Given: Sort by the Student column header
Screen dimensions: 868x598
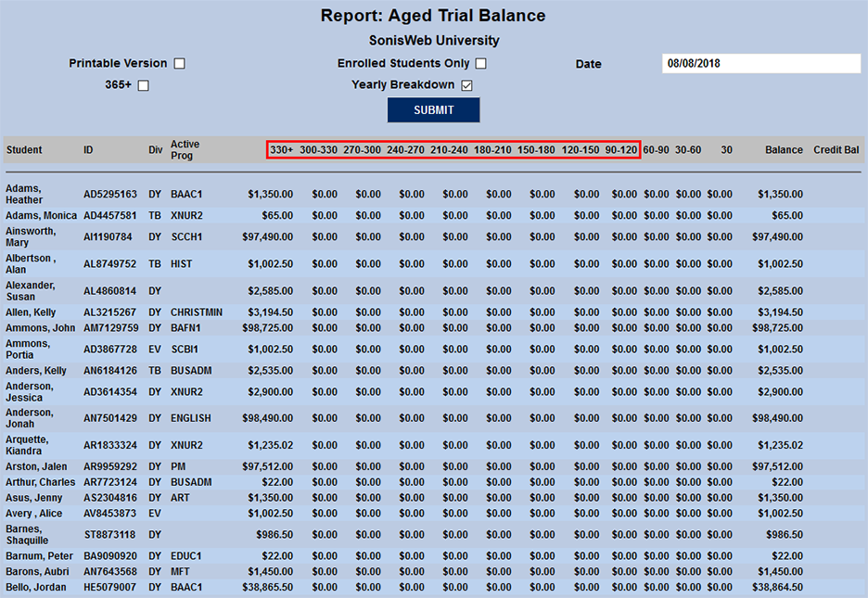Looking at the screenshot, I should tap(24, 149).
